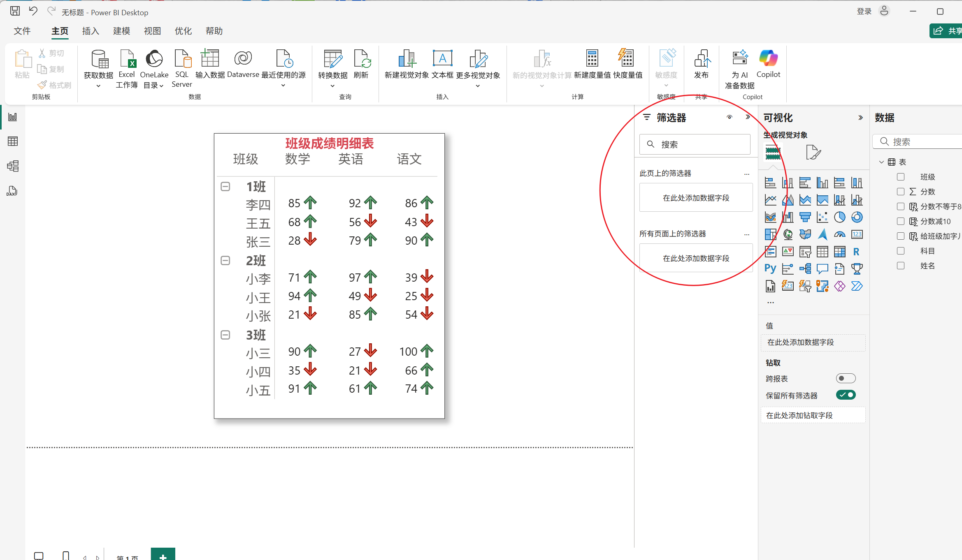Collapse the 表 node in the data pane
962x560 pixels.
click(881, 162)
